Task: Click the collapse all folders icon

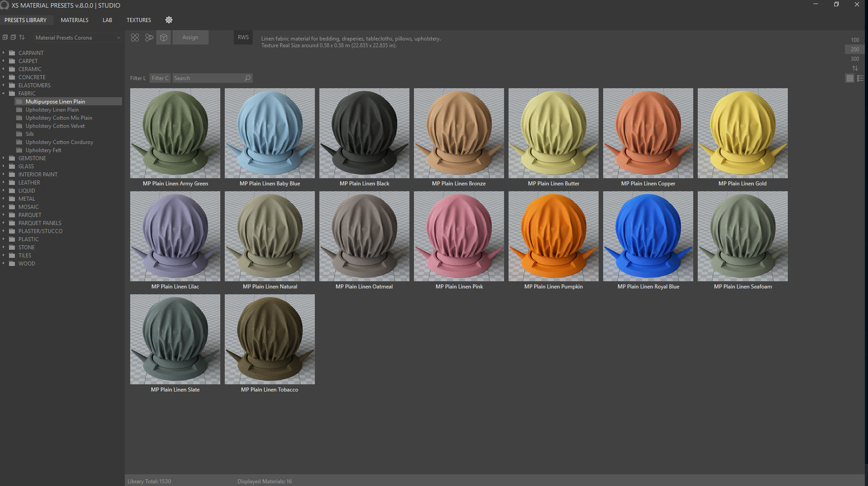Action: pyautogui.click(x=13, y=37)
